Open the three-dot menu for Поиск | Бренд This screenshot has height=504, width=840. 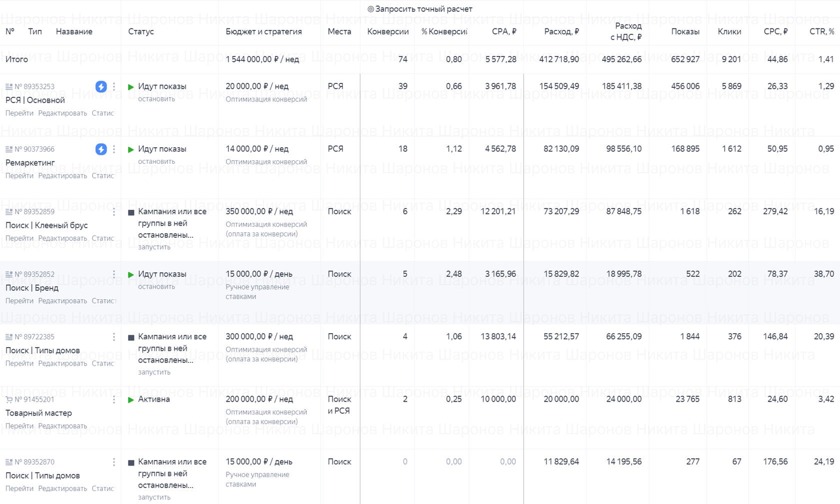(114, 274)
